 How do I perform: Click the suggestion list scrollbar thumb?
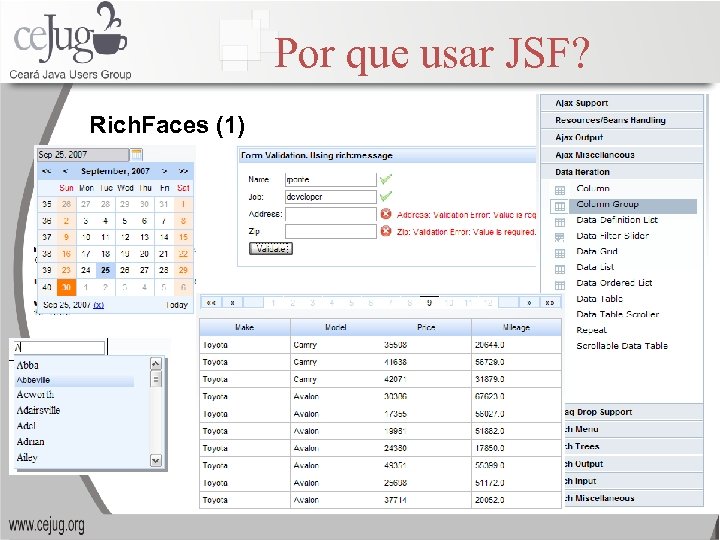click(x=156, y=379)
